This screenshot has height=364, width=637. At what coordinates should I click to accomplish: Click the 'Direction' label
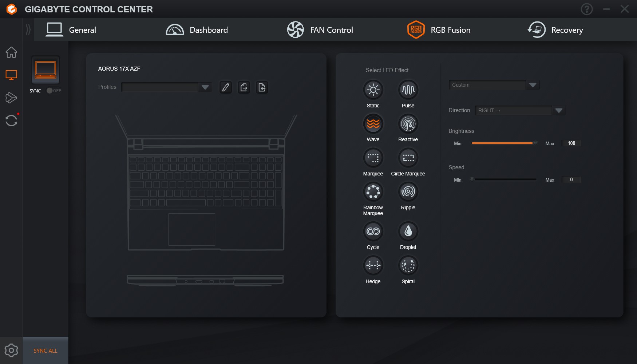[x=459, y=110]
